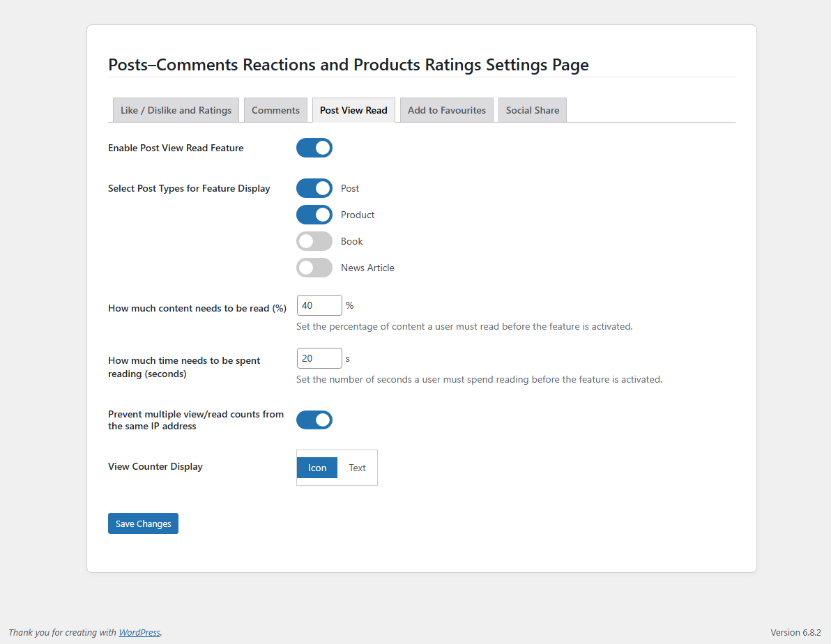
Task: Toggle off the Product post type switch
Action: click(x=314, y=215)
